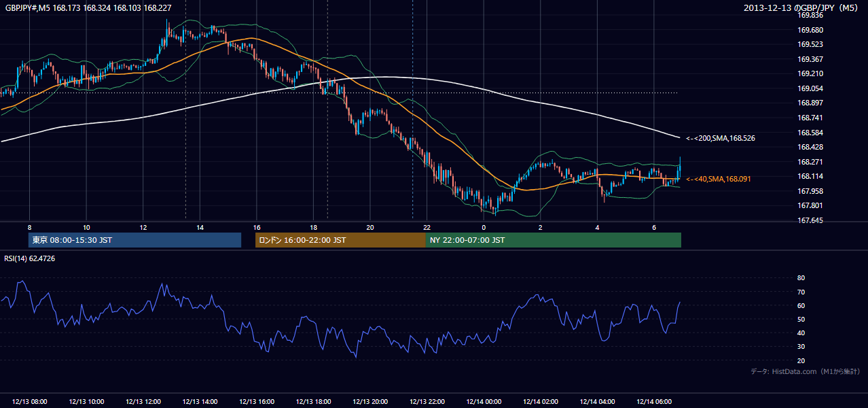The image size is (868, 408).
Task: Click price axis label 167.958
Action: (810, 191)
